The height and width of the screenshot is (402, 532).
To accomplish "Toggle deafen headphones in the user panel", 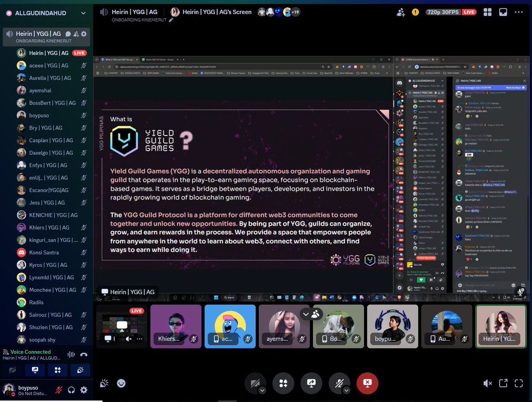I will 71,390.
